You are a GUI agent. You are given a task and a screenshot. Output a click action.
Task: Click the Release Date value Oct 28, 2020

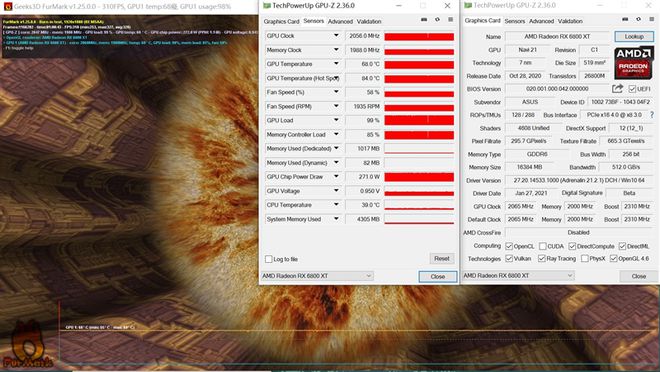click(x=525, y=76)
